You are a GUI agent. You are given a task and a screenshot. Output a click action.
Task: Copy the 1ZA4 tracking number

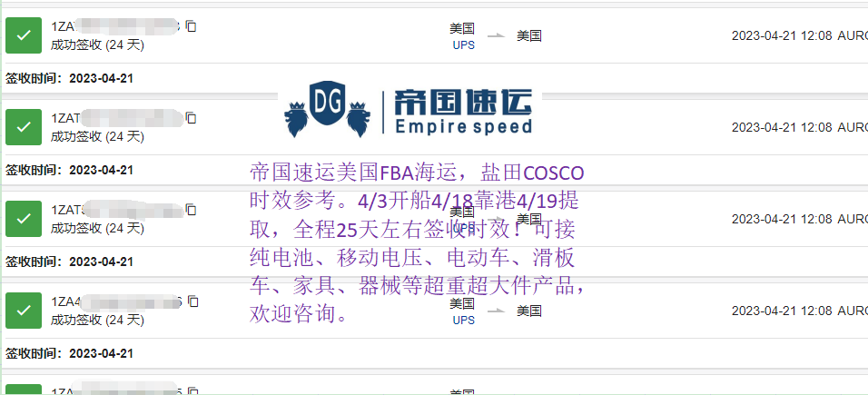coord(192,301)
